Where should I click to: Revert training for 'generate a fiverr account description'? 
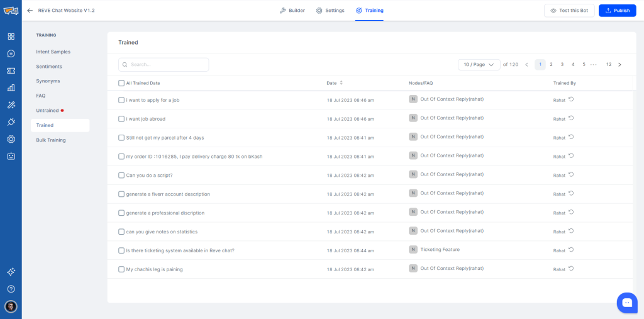point(571,193)
